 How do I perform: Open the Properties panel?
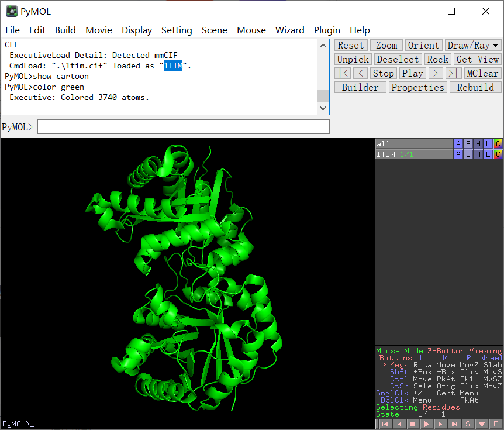417,88
